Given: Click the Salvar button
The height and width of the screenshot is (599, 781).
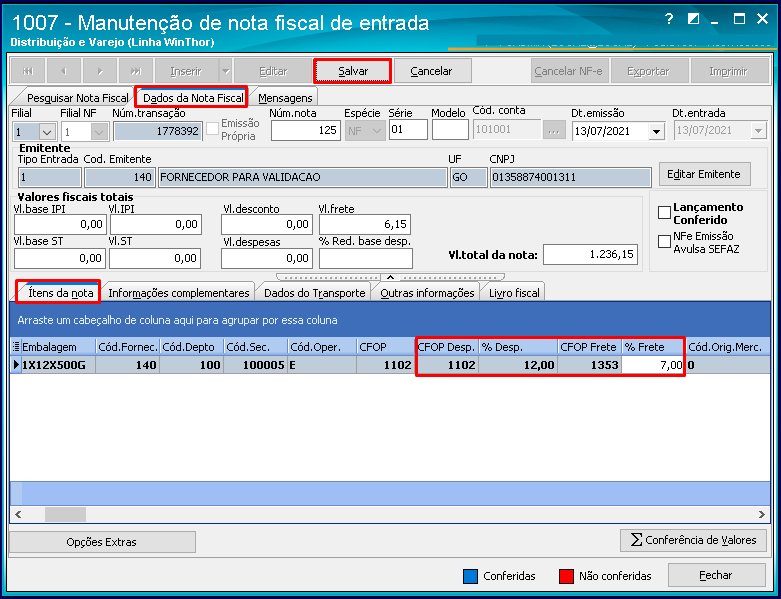Looking at the screenshot, I should tap(353, 71).
